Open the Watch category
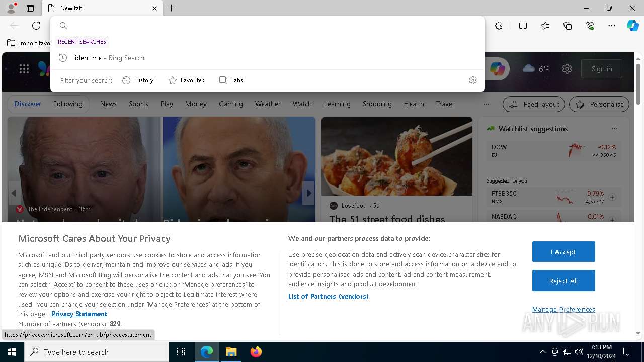Image resolution: width=644 pixels, height=362 pixels. click(x=302, y=104)
